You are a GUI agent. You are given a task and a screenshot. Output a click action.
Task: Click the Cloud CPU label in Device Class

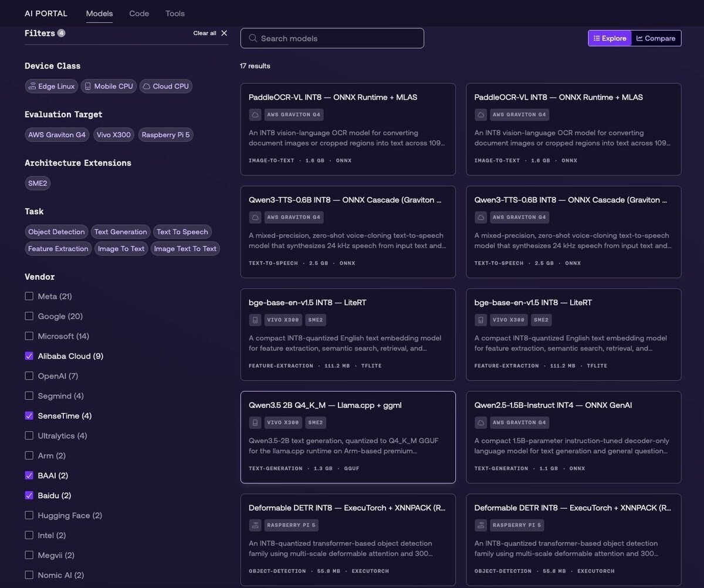pos(171,86)
